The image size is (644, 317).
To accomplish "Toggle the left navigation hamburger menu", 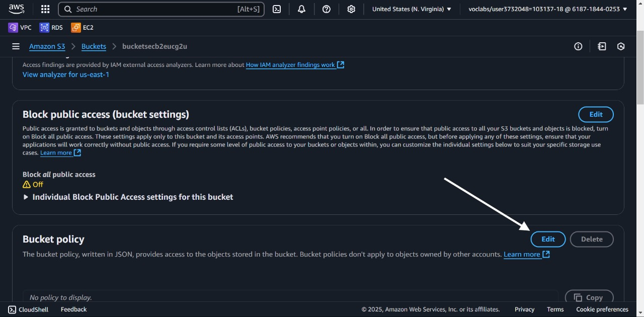I will [16, 46].
